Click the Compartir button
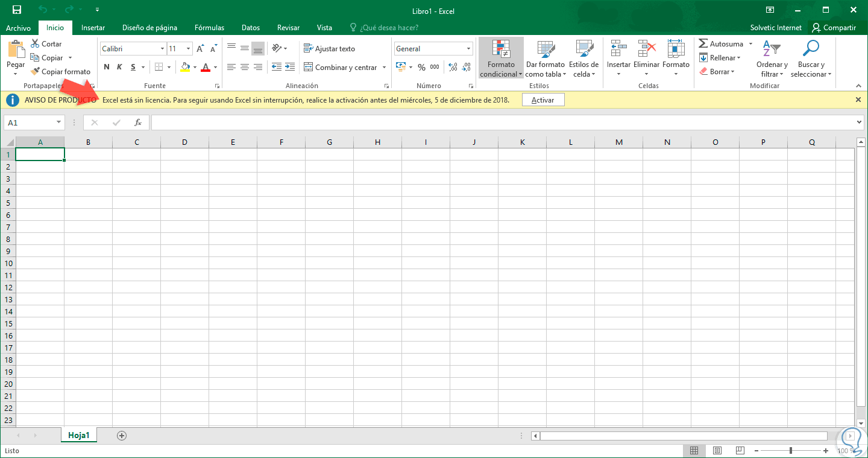This screenshot has width=868, height=458. click(x=834, y=28)
